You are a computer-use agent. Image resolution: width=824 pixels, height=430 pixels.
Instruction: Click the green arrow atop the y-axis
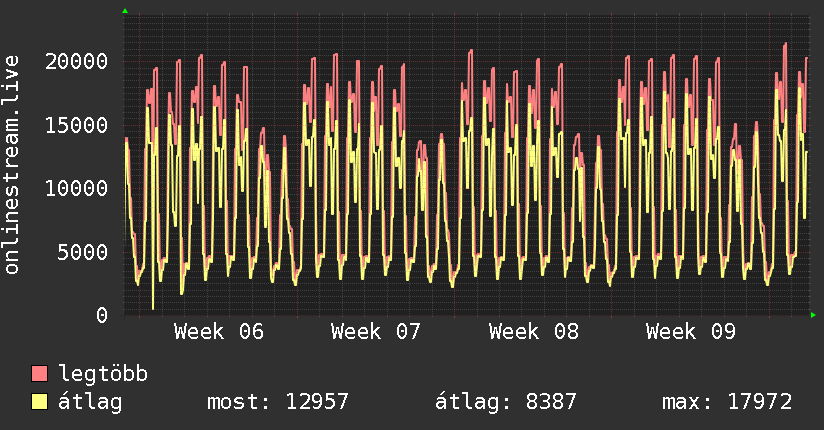124,11
